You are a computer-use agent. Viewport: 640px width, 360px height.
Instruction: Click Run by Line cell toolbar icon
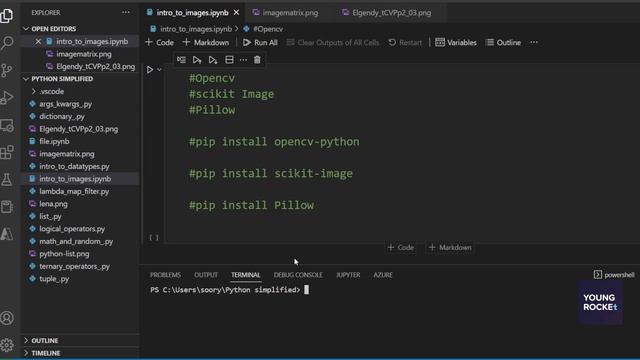click(181, 60)
